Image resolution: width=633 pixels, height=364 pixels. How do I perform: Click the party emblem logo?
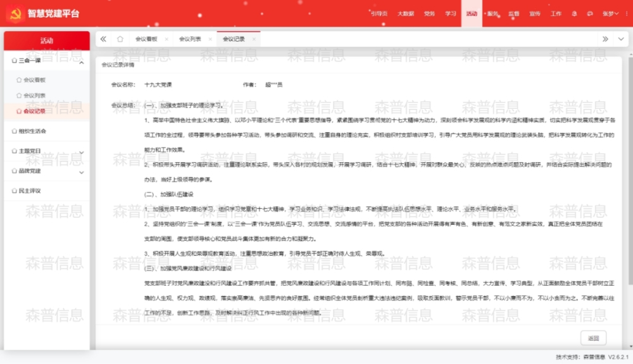point(15,13)
